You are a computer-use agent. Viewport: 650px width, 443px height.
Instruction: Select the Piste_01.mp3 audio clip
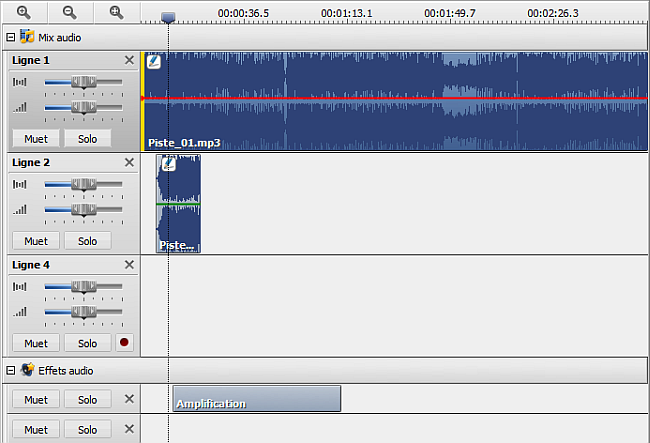[x=396, y=101]
